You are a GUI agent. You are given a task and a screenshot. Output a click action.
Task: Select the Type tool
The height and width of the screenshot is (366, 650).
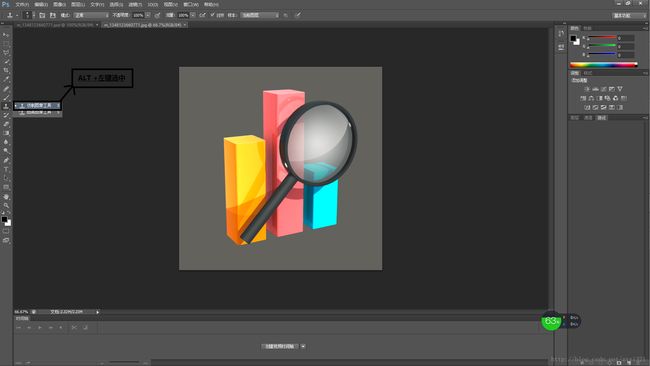click(x=6, y=169)
